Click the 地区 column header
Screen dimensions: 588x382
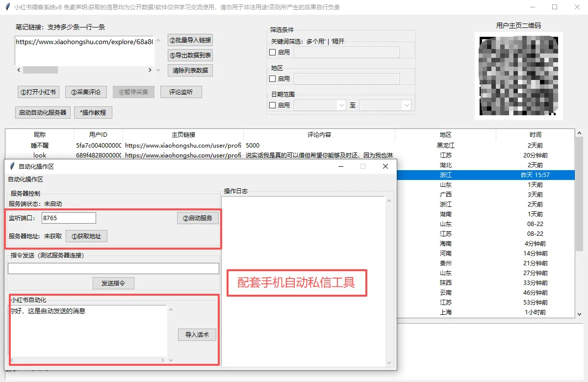(445, 135)
